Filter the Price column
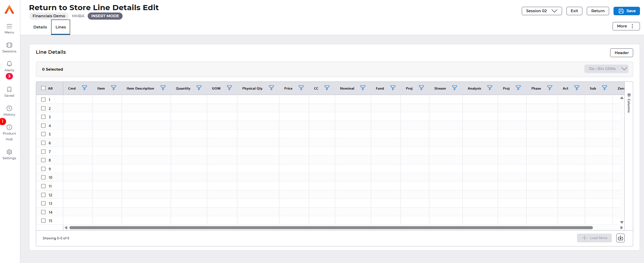The height and width of the screenshot is (263, 644). tap(301, 88)
